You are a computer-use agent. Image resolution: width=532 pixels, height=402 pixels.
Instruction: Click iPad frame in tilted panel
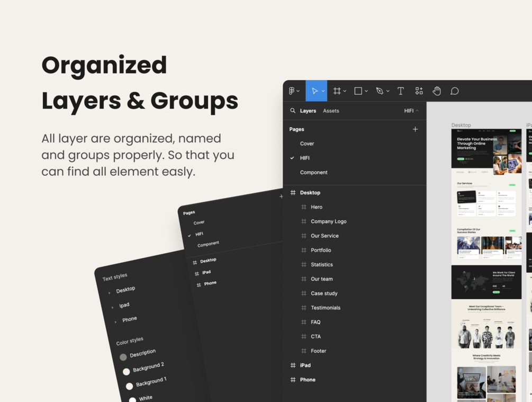[206, 272]
